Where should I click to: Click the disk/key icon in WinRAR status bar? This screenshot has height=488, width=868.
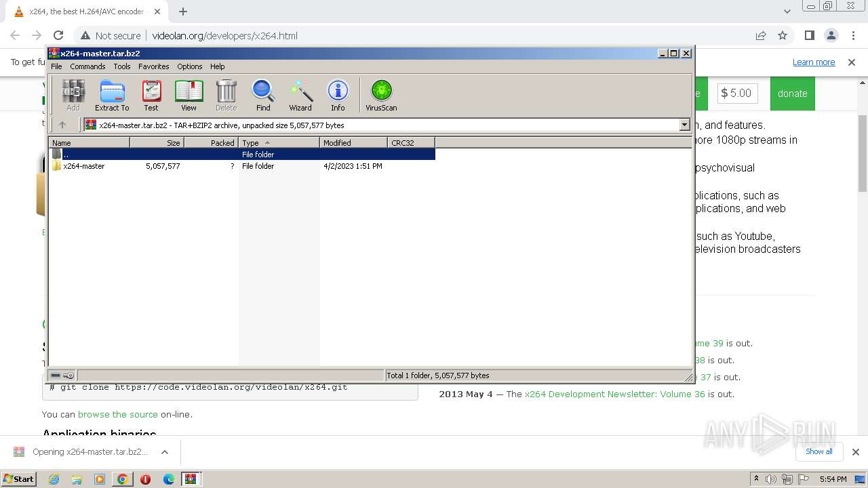tap(62, 375)
